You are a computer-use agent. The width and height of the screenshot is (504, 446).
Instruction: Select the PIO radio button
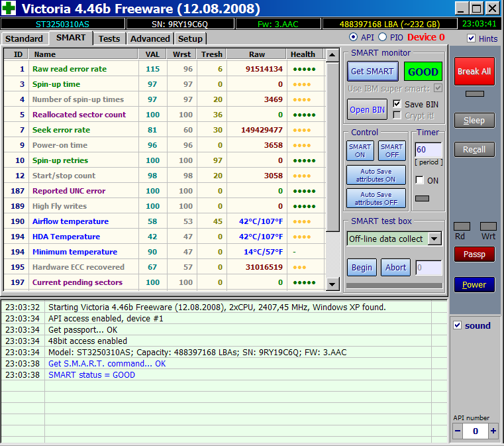click(381, 37)
